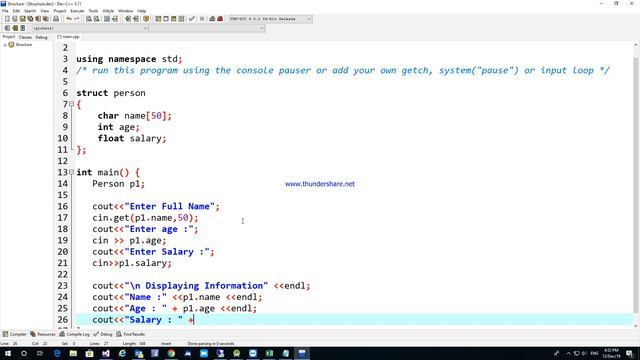Click the Compile toolbar icon

158,19
